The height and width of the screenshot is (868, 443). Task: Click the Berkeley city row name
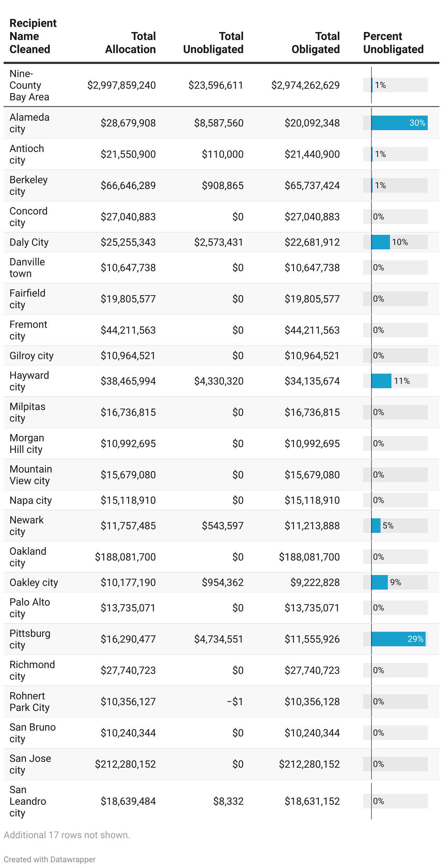(28, 185)
